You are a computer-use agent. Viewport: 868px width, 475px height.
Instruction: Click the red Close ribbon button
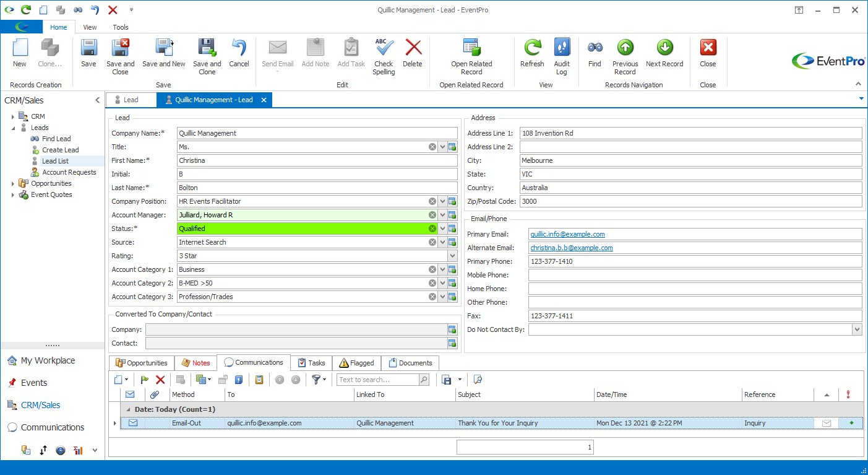point(708,53)
